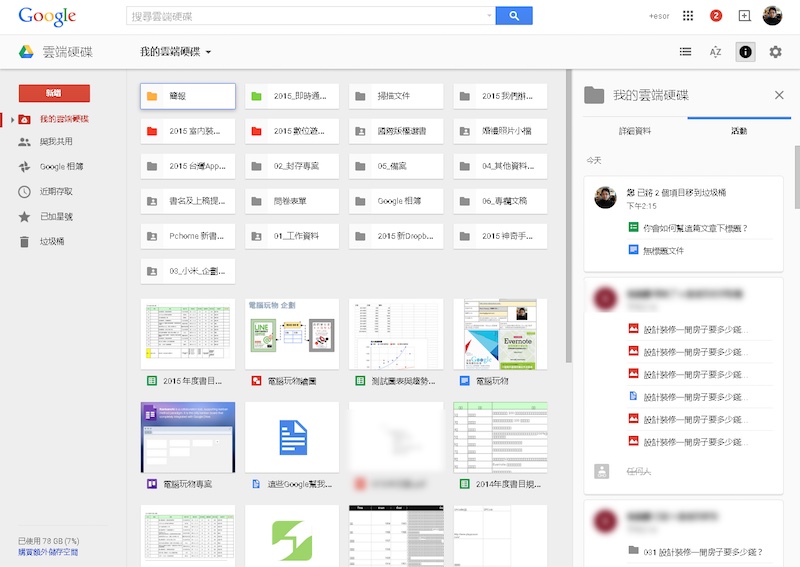Select the shared 婚禮照片小檔 folder
The width and height of the screenshot is (800, 567).
(500, 131)
